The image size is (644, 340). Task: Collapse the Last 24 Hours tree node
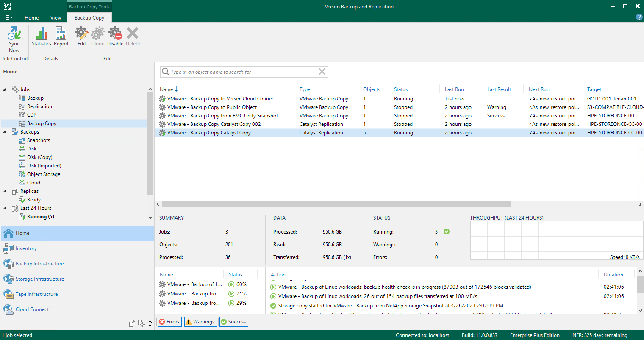[5, 208]
